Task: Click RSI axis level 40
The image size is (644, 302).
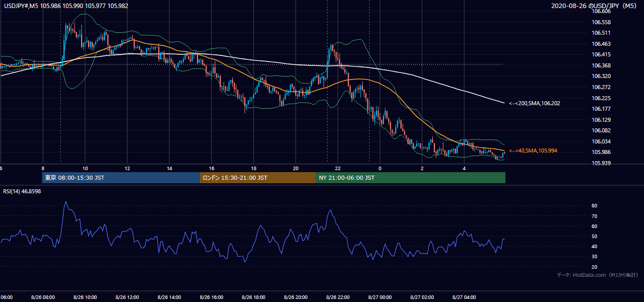Action: [x=595, y=246]
